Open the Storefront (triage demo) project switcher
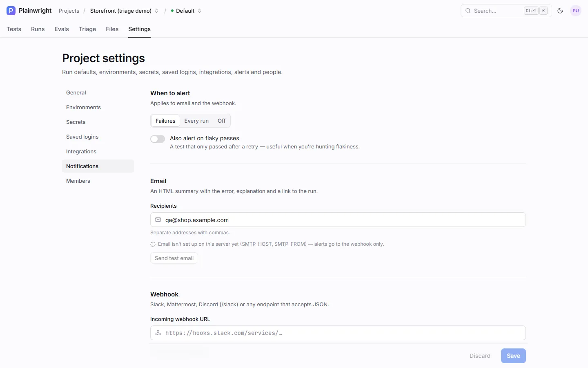This screenshot has height=368, width=588. (124, 11)
